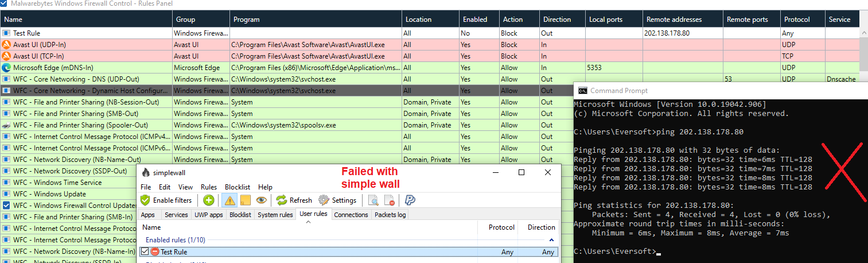Uncheck the Test Rule checkbox in simplewall
The image size is (868, 263).
click(145, 252)
